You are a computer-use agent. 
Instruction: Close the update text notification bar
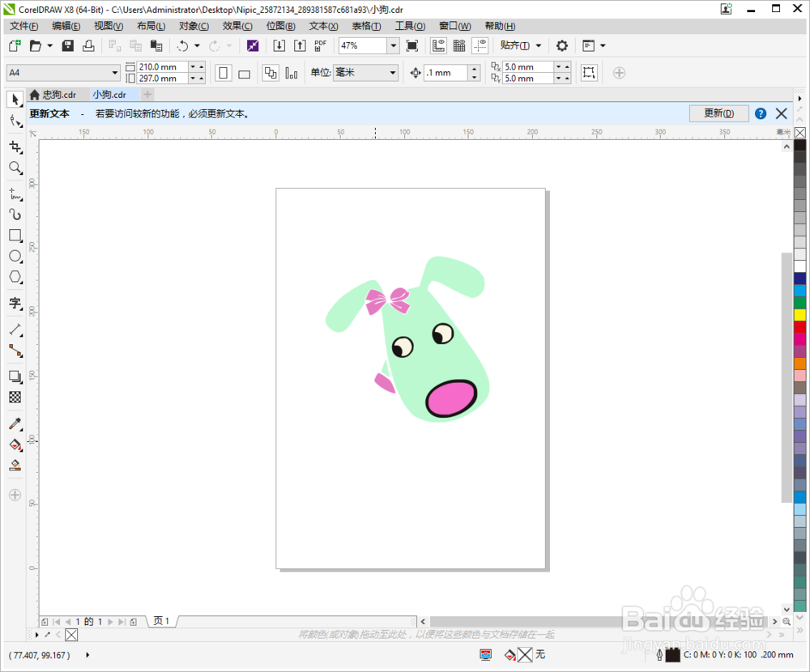tap(782, 113)
